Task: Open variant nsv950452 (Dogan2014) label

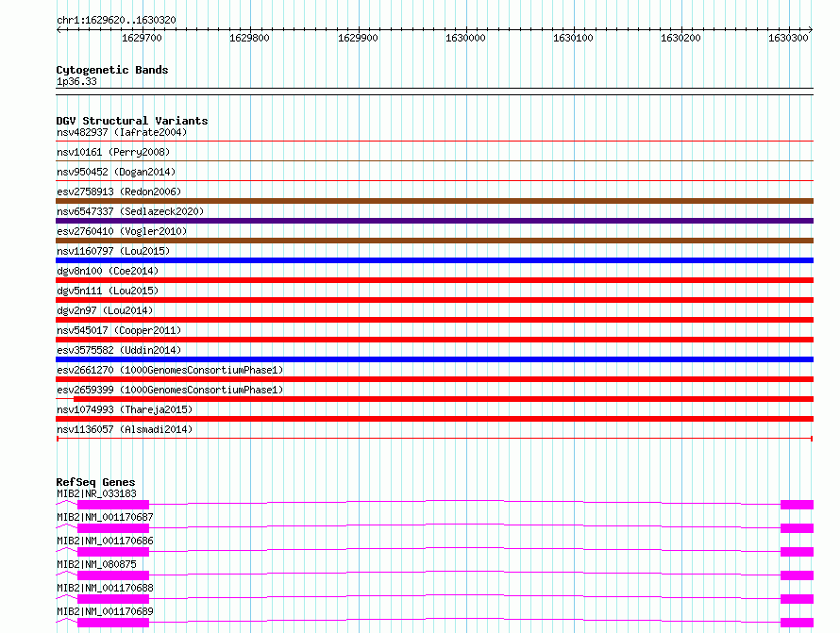Action: click(116, 172)
